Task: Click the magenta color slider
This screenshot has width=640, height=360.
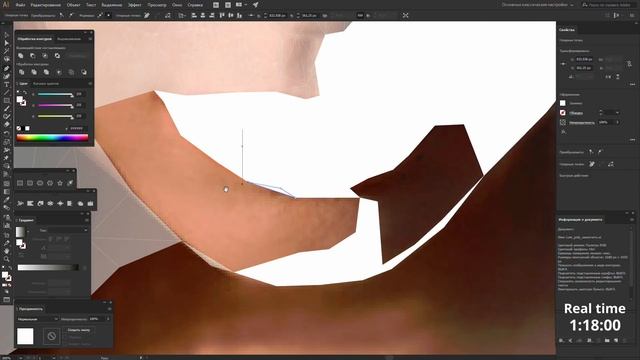Action: (55, 105)
